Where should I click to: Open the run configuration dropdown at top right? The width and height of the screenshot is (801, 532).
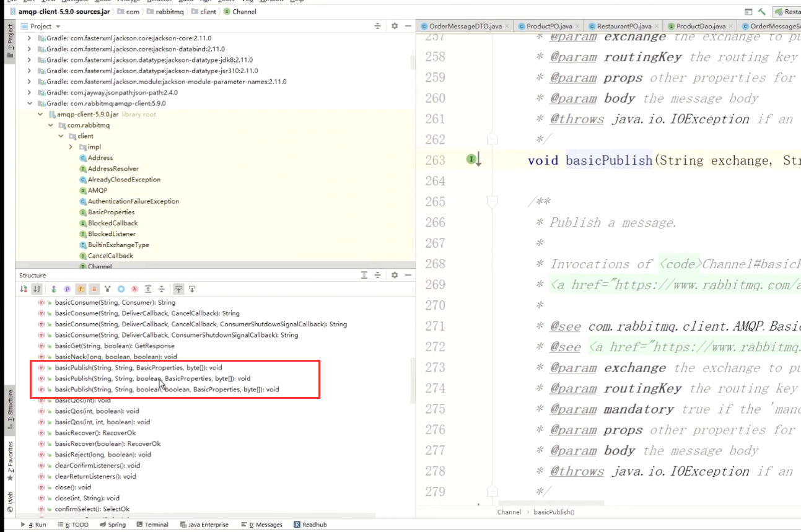[x=786, y=11]
